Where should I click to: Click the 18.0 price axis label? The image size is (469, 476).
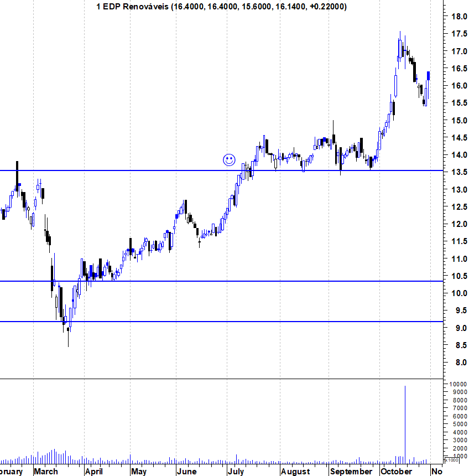(x=459, y=17)
